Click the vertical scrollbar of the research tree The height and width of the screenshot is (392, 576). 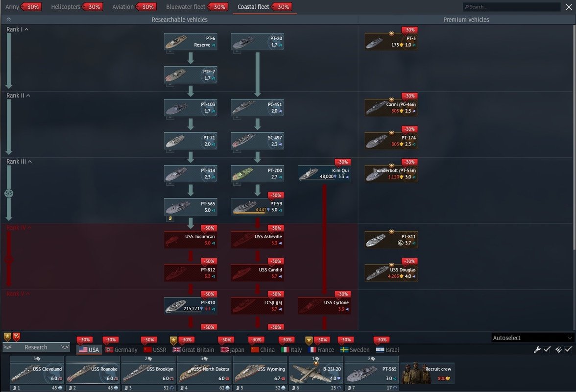click(x=574, y=138)
